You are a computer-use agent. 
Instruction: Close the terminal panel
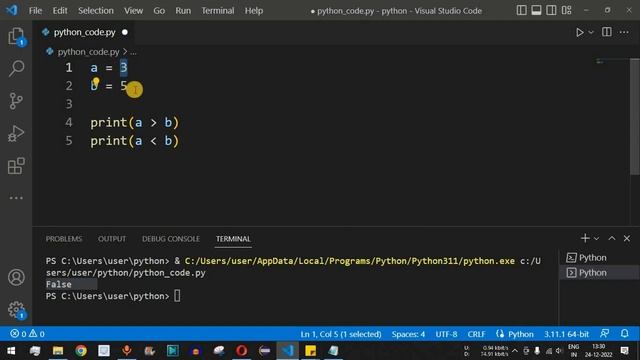tap(627, 238)
